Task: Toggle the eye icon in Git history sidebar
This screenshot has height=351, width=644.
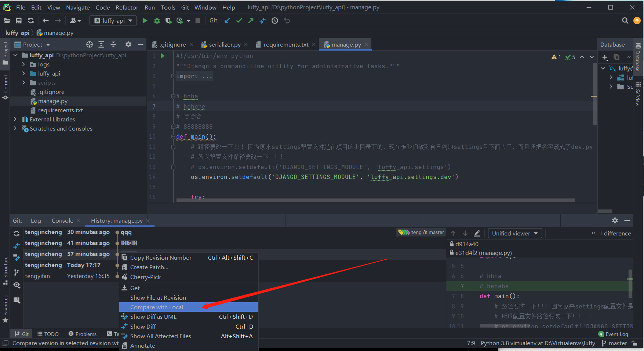Action: (17, 285)
